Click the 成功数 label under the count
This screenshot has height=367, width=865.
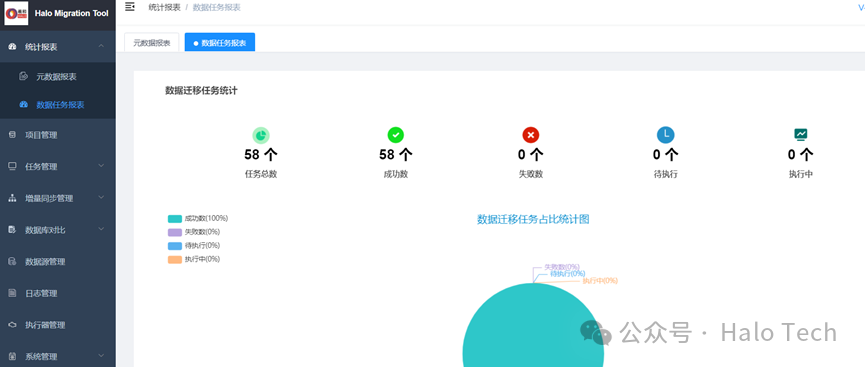pyautogui.click(x=396, y=174)
